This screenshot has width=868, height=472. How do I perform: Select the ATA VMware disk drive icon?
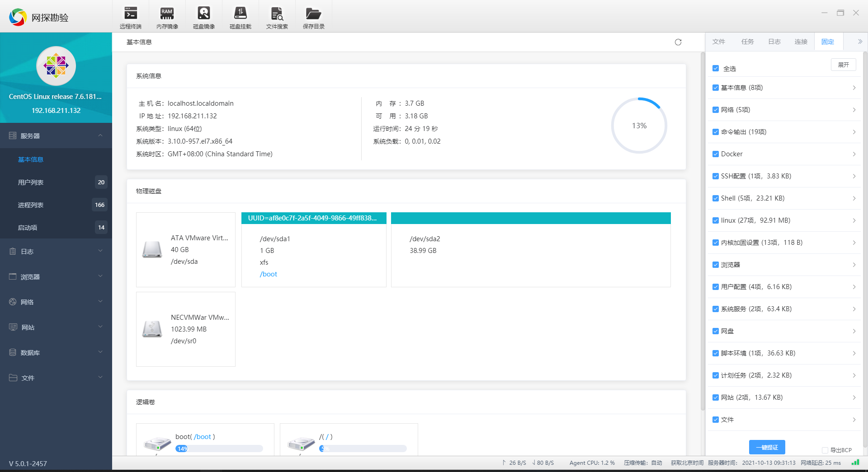point(152,249)
